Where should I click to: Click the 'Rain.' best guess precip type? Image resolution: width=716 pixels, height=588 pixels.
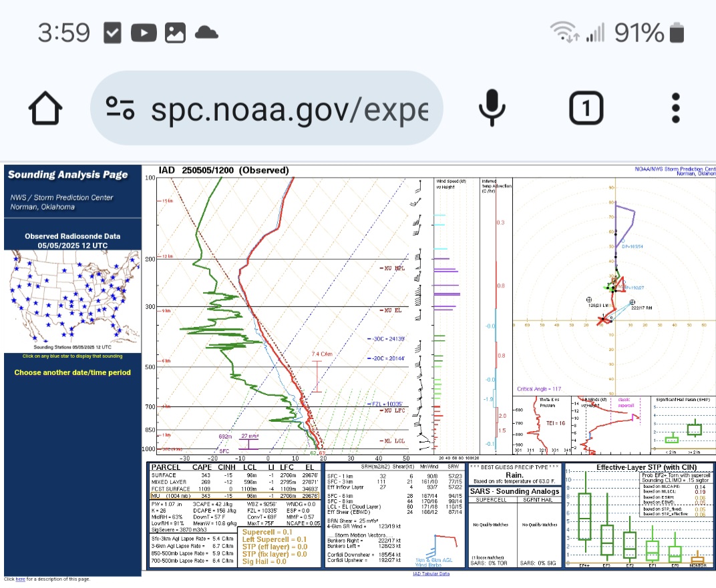514,475
